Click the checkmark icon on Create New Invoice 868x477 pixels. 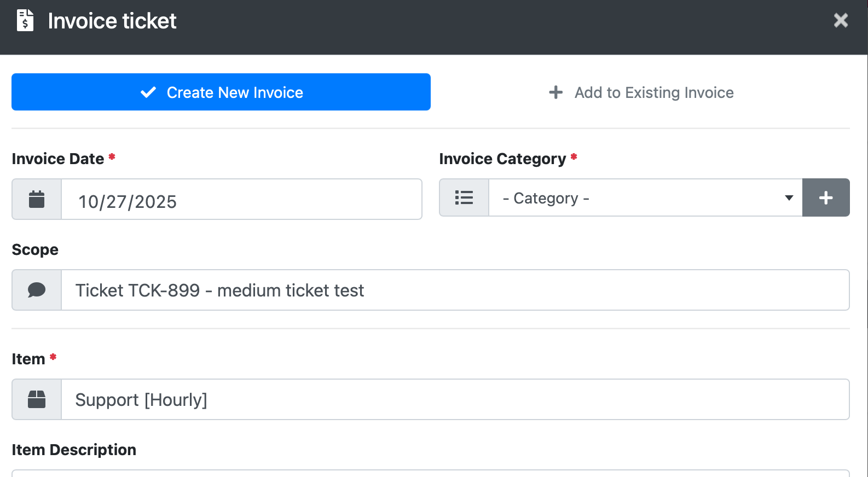148,92
